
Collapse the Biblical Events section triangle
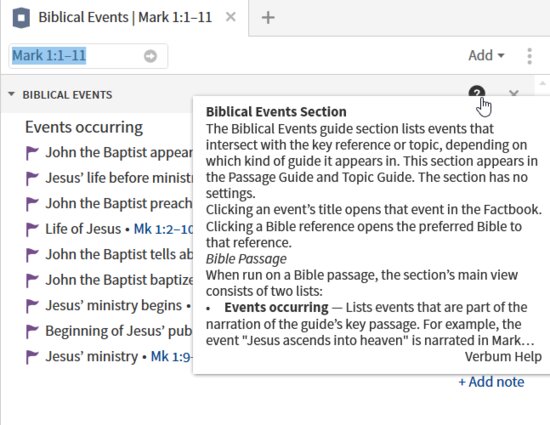(x=11, y=94)
